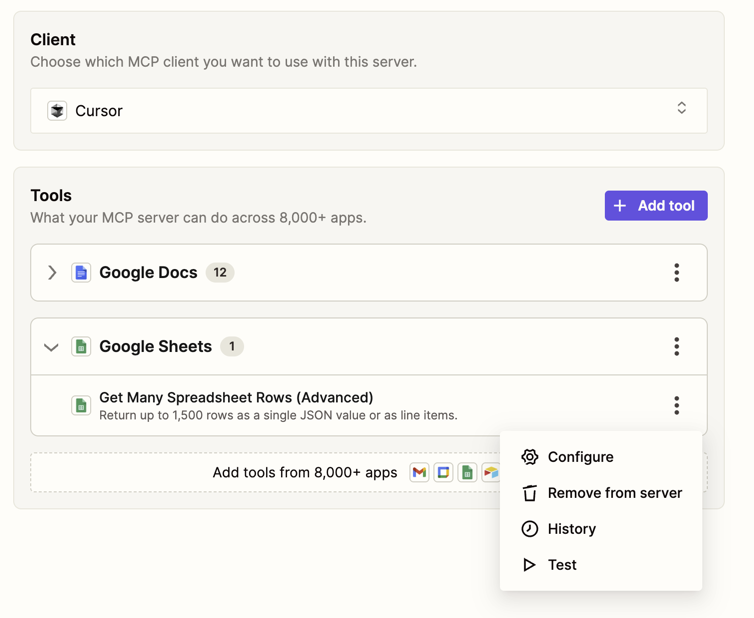This screenshot has height=618, width=754.
Task: Click the plus icon on Add tool
Action: click(620, 206)
